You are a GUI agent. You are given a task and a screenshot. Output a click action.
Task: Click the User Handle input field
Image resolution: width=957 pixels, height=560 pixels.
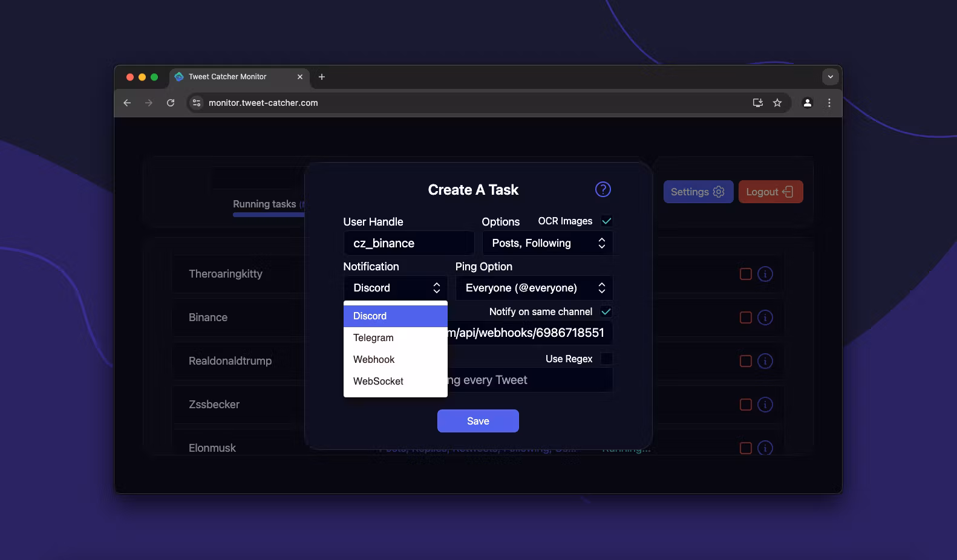point(408,243)
